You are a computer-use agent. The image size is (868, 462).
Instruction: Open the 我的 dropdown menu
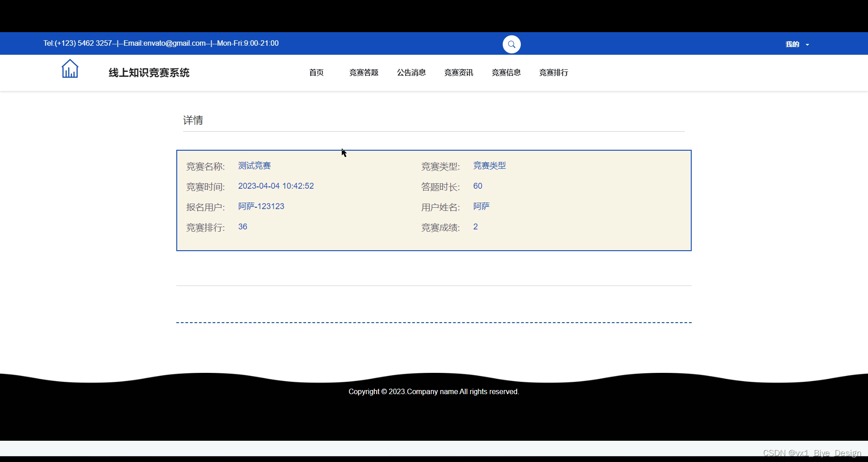(792, 44)
